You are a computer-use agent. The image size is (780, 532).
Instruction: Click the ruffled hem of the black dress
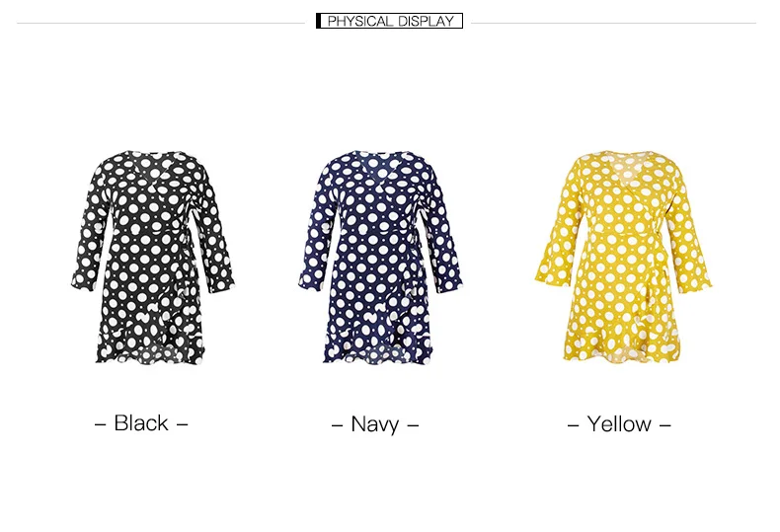(151, 348)
